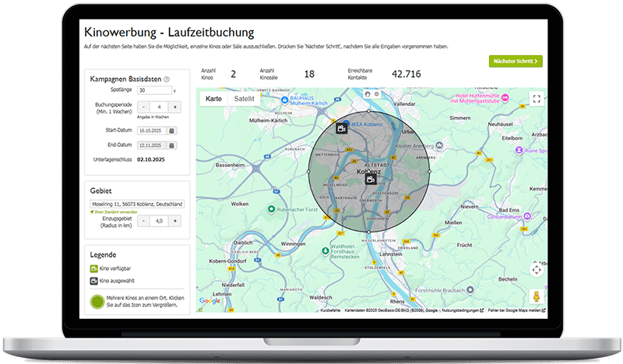Click the BAUHAUS Mülheim-Kärlich map pin
Image resolution: width=623 pixels, height=364 pixels.
coord(284,100)
